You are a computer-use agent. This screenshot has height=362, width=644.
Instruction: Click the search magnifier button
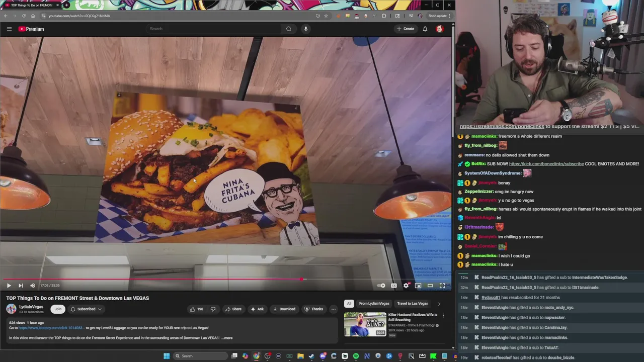(x=289, y=29)
